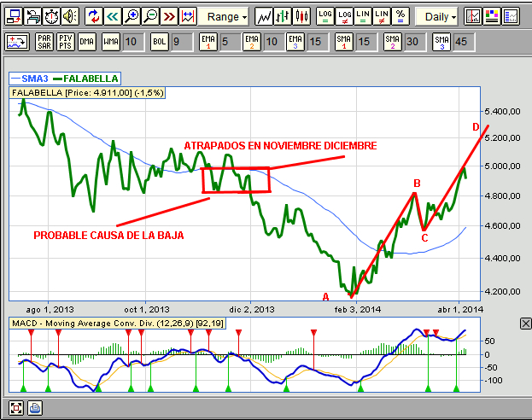Click the EMA 1 period field showing 5
This screenshot has width=532, height=420.
[230, 42]
